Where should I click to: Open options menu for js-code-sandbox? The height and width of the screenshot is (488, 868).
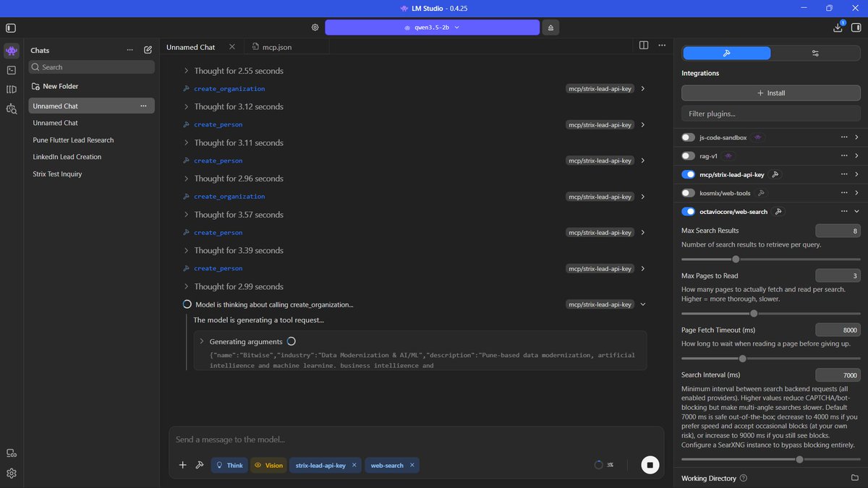[x=844, y=137]
